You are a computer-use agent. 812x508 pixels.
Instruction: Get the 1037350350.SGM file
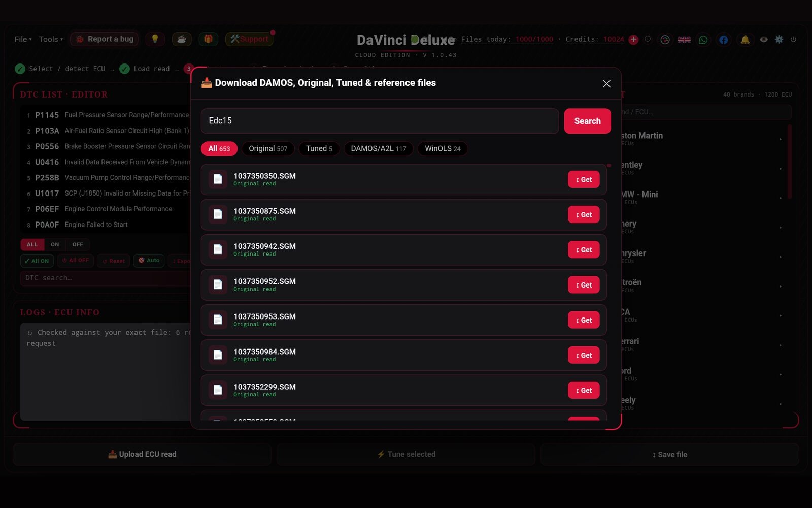pos(584,179)
